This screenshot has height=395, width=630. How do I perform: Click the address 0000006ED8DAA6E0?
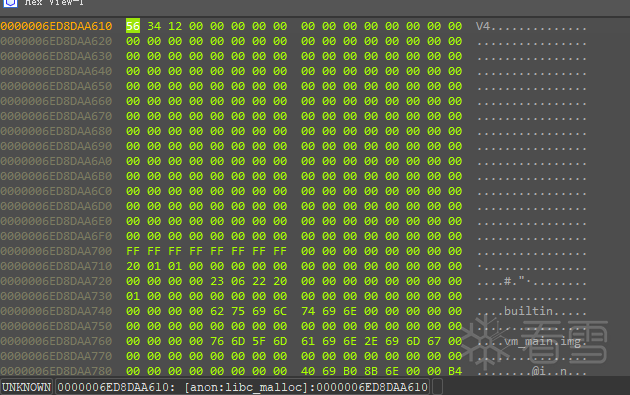(56, 221)
